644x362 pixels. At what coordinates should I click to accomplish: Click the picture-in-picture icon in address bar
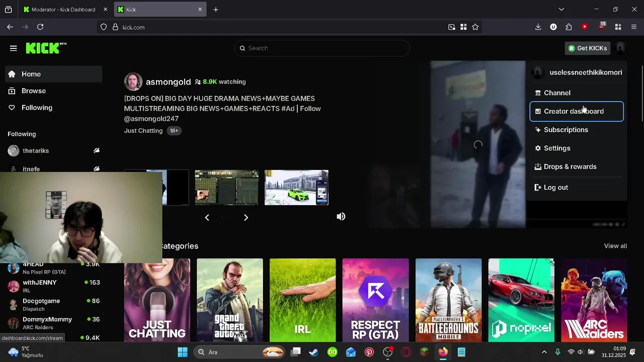451,27
